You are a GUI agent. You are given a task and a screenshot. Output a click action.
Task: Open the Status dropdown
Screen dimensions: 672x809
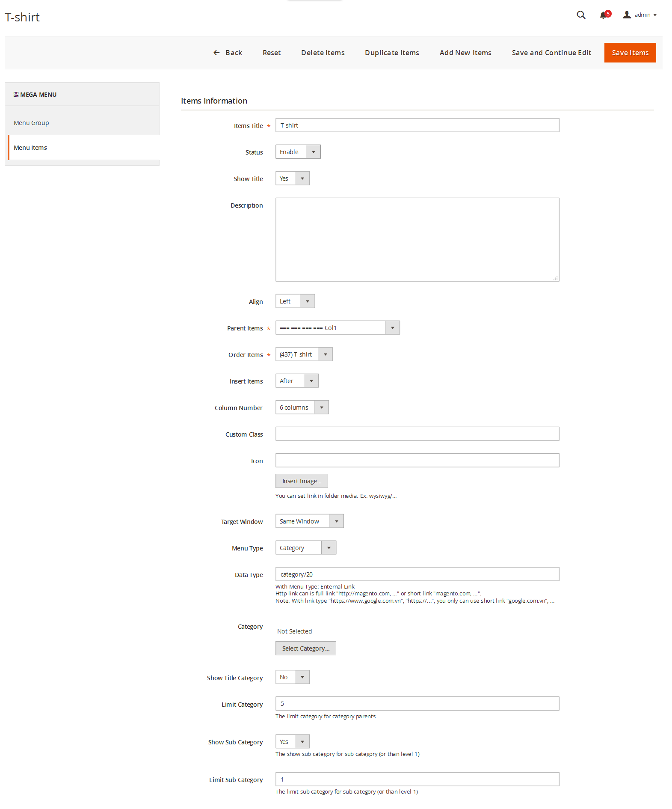pos(298,152)
